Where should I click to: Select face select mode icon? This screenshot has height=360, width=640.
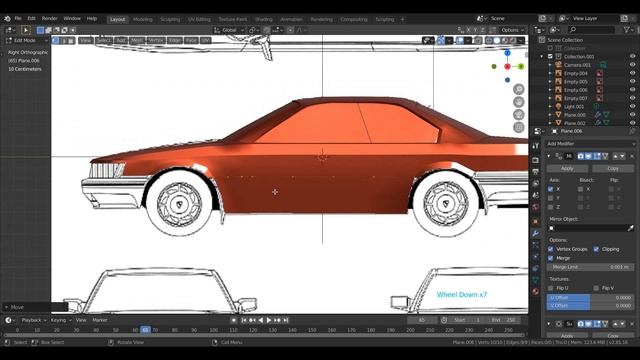(71, 40)
